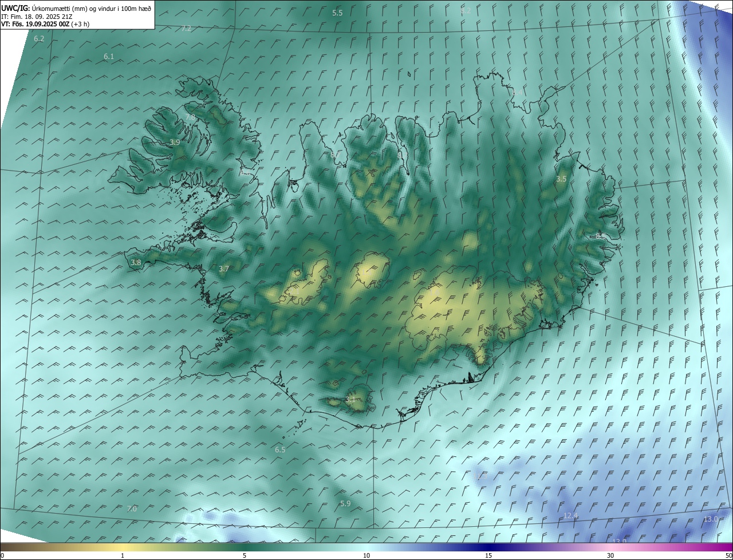Click the color scale tick label 15
The width and height of the screenshot is (733, 560).
click(488, 555)
